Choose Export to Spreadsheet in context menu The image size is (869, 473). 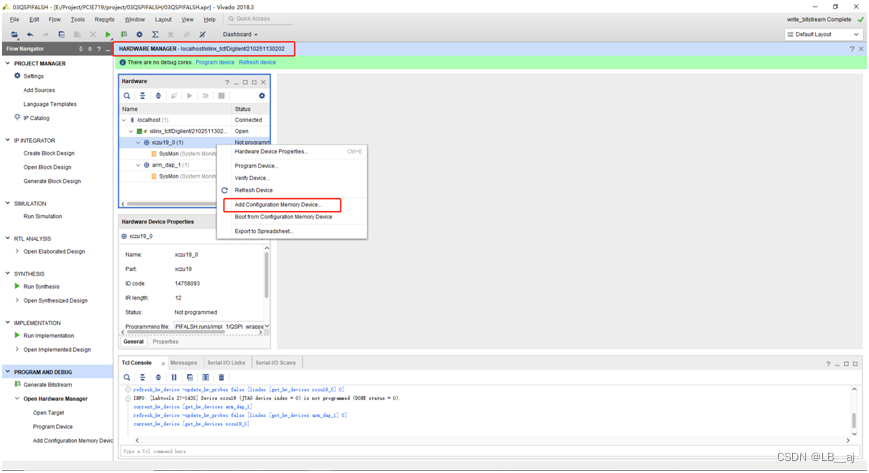click(264, 231)
